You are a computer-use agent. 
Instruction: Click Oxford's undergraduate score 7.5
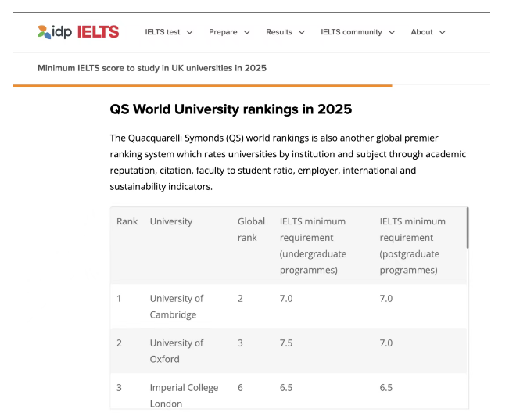click(x=286, y=343)
